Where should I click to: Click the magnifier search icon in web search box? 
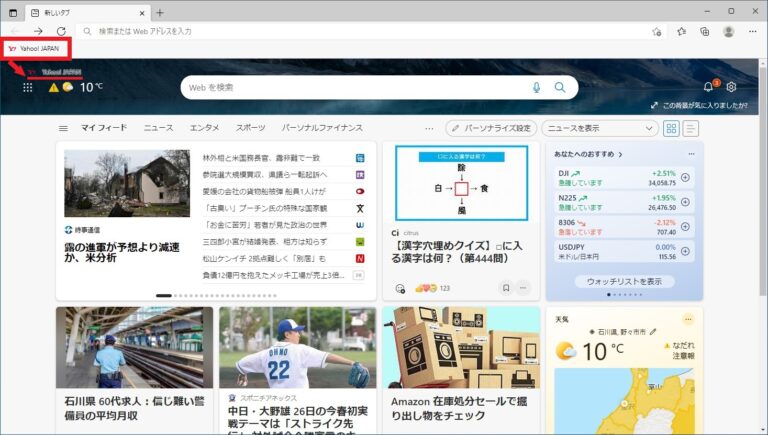tap(560, 87)
